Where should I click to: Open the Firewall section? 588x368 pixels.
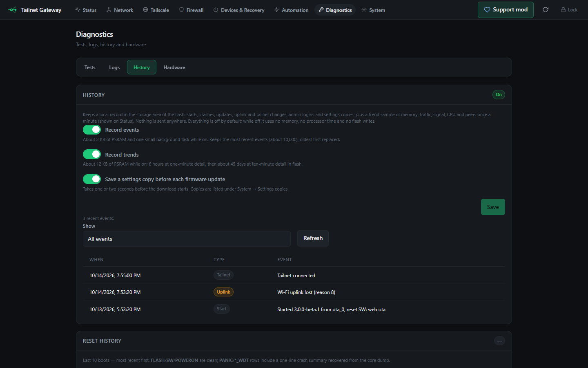[191, 10]
